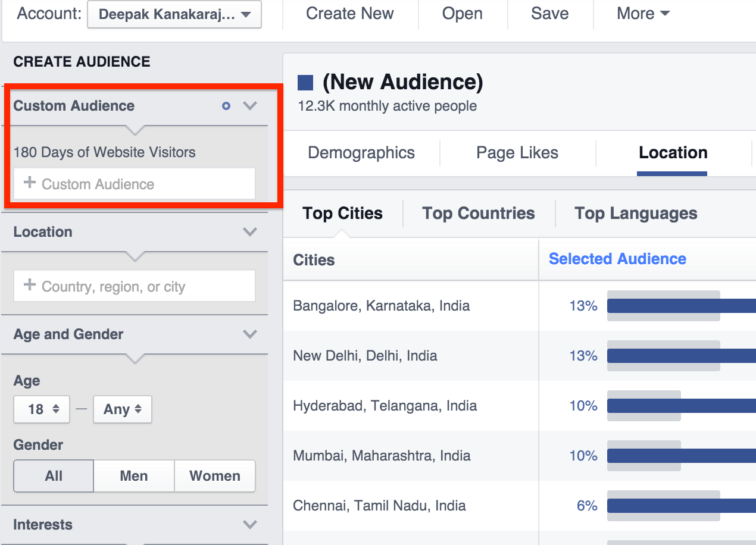Save the current audience
Screen dimensions: 756x545
[x=549, y=13]
